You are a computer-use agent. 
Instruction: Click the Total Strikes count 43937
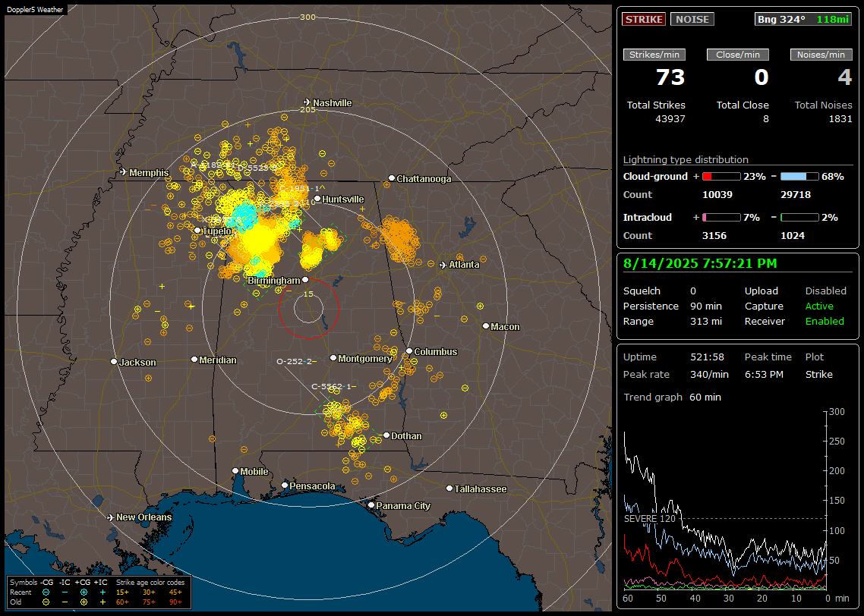pos(670,119)
